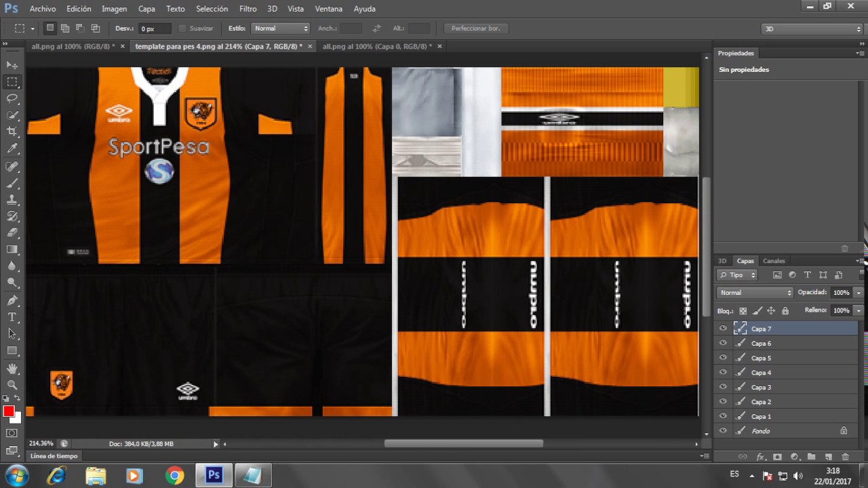Create a new layer with the page icon
The height and width of the screenshot is (488, 868).
(828, 457)
